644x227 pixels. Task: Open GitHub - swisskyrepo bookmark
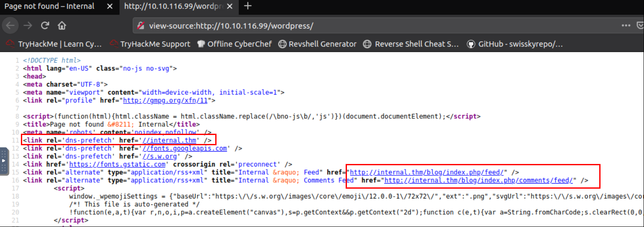click(x=515, y=44)
